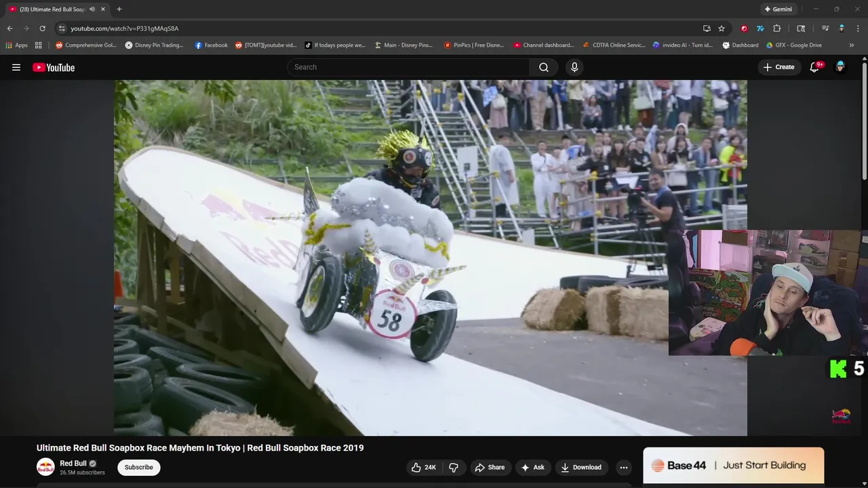The height and width of the screenshot is (488, 868).
Task: Bookmark this page with star icon
Action: coord(722,28)
